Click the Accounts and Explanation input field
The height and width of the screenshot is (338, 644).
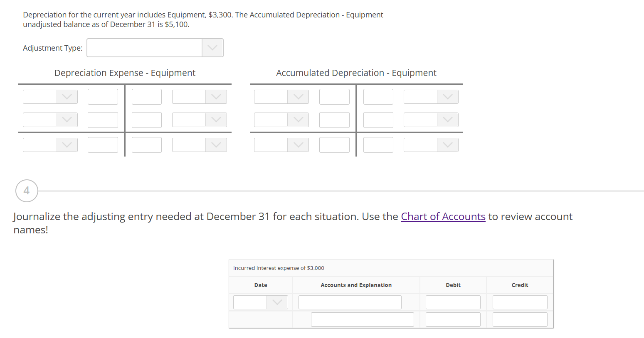coord(350,302)
